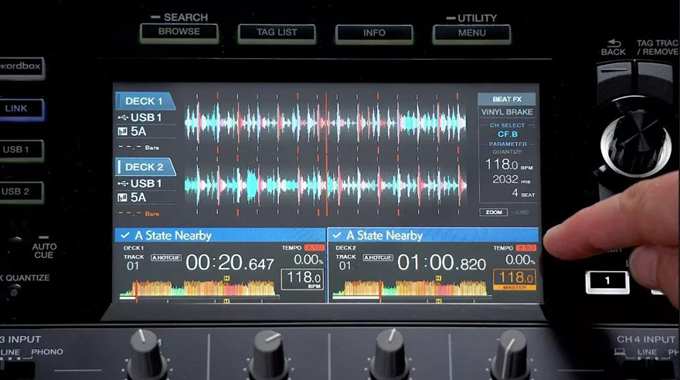Tap the Deck 2 key 5A icon
Image resolution: width=680 pixels, height=380 pixels.
(x=122, y=198)
